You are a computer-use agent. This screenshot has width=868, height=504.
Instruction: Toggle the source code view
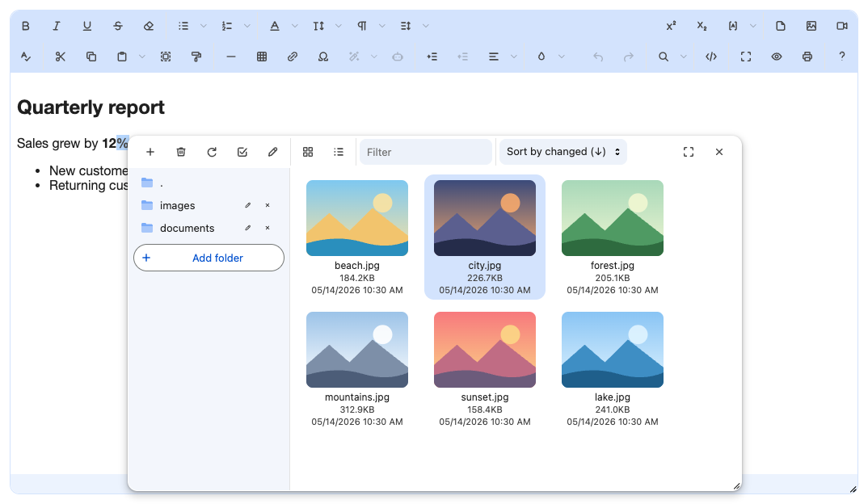pyautogui.click(x=711, y=57)
